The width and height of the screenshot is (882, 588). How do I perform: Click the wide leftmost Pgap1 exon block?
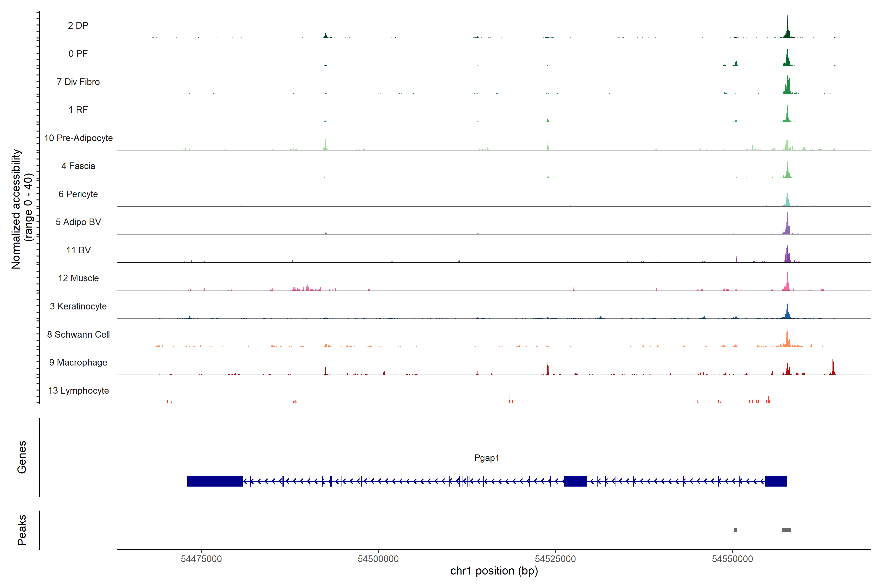[215, 481]
